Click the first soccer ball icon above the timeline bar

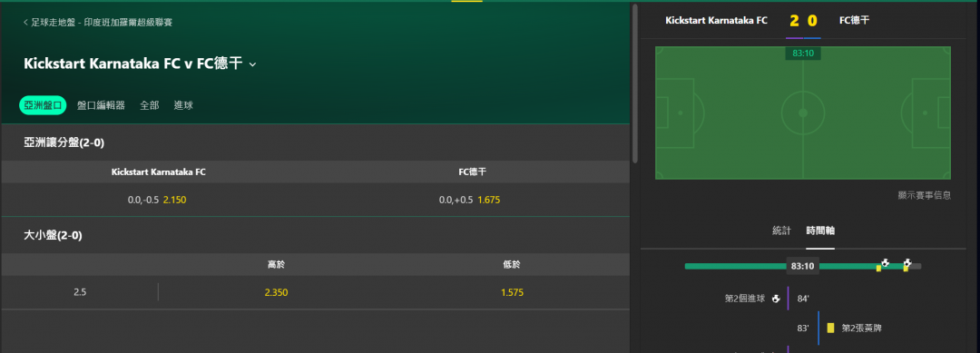point(885,263)
